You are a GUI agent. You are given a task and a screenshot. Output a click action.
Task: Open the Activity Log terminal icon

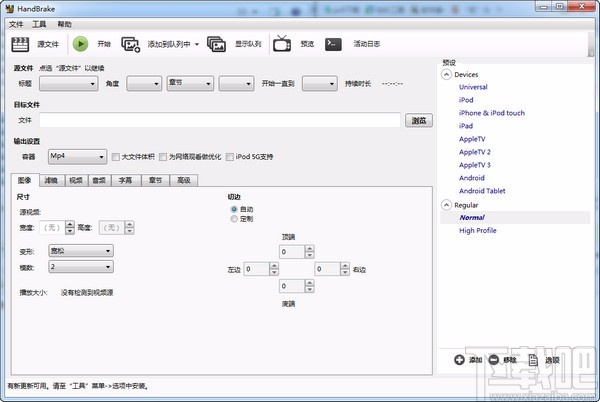[x=333, y=44]
